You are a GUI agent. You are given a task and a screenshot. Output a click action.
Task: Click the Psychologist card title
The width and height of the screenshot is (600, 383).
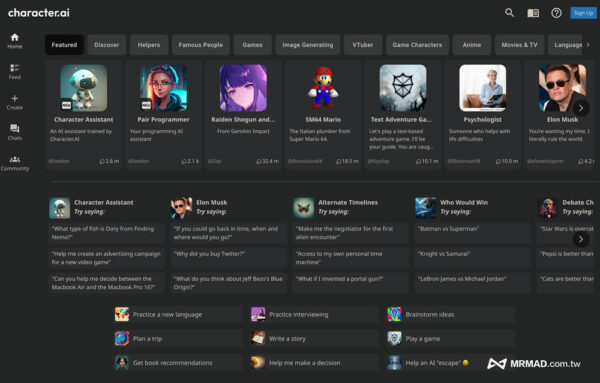coord(483,119)
